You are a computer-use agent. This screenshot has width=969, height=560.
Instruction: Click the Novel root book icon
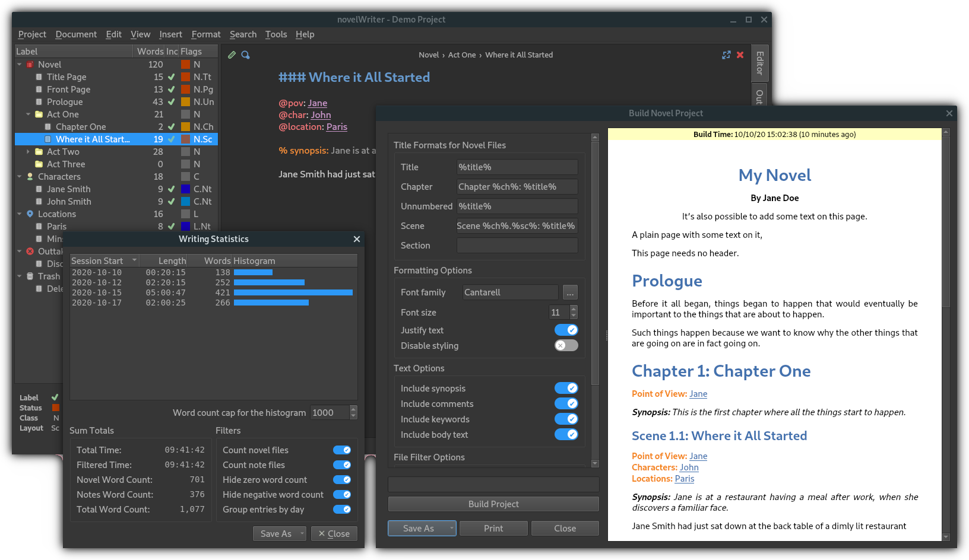(30, 65)
